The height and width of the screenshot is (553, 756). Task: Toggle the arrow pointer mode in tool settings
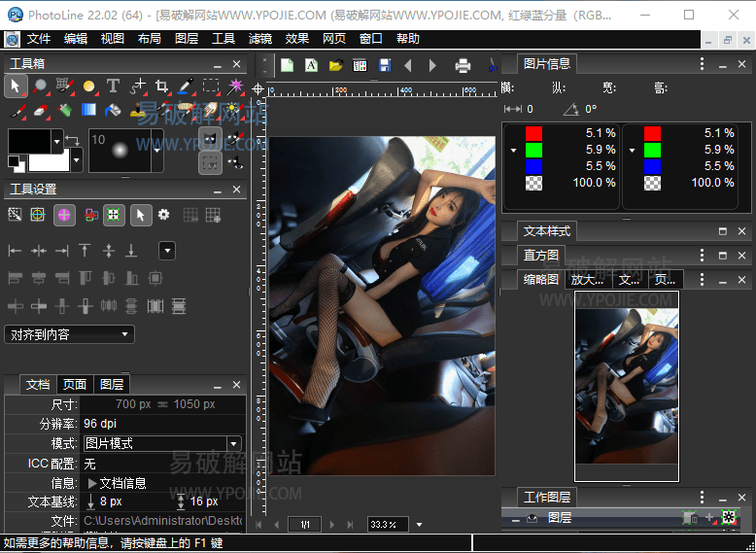[141, 215]
